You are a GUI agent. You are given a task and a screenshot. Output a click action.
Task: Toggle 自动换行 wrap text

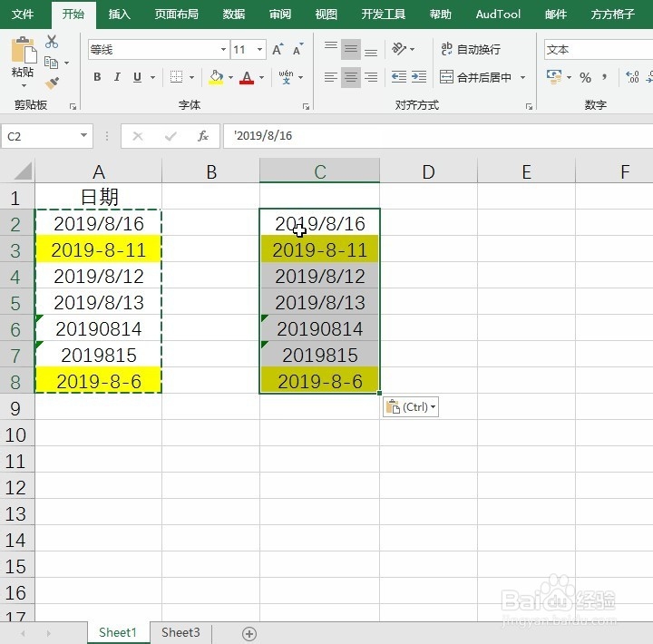471,49
